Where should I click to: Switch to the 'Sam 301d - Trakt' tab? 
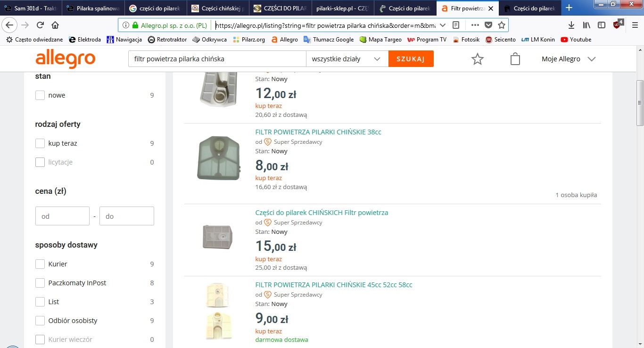point(32,8)
